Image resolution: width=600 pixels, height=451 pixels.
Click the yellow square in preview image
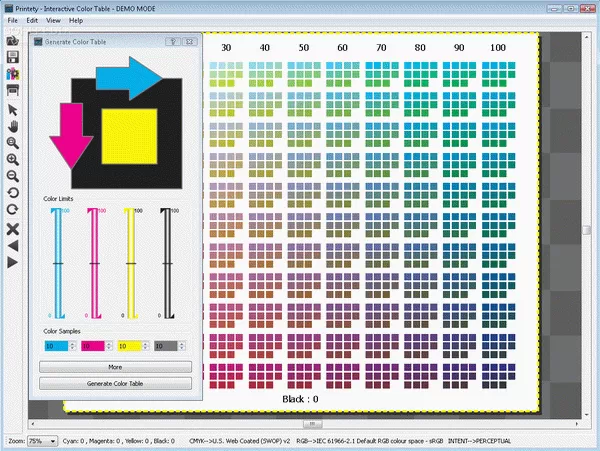pos(129,136)
